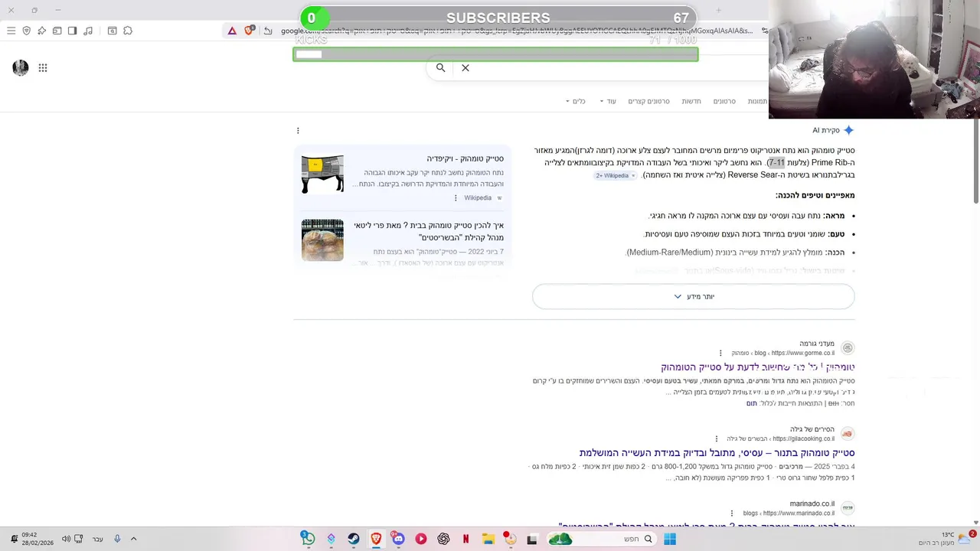
Task: Click the Brave Rewards triangle icon
Action: 232,31
